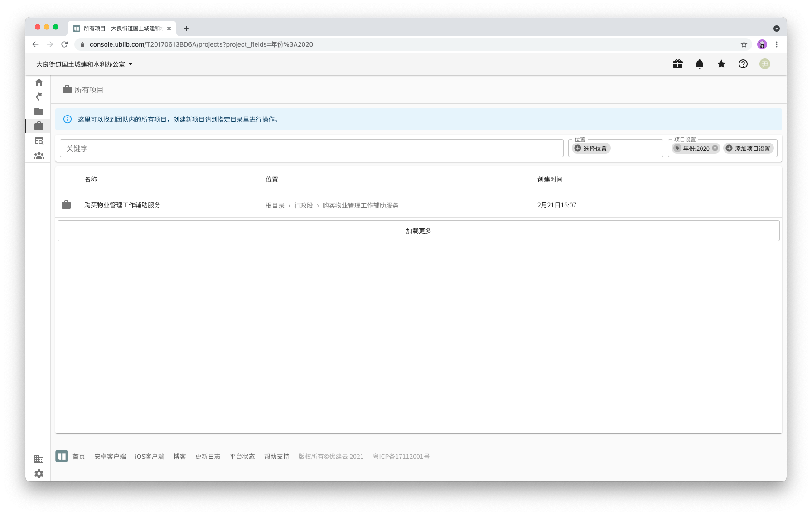Remove the 年份:2020 filter chip
The width and height of the screenshot is (812, 515).
(x=715, y=149)
